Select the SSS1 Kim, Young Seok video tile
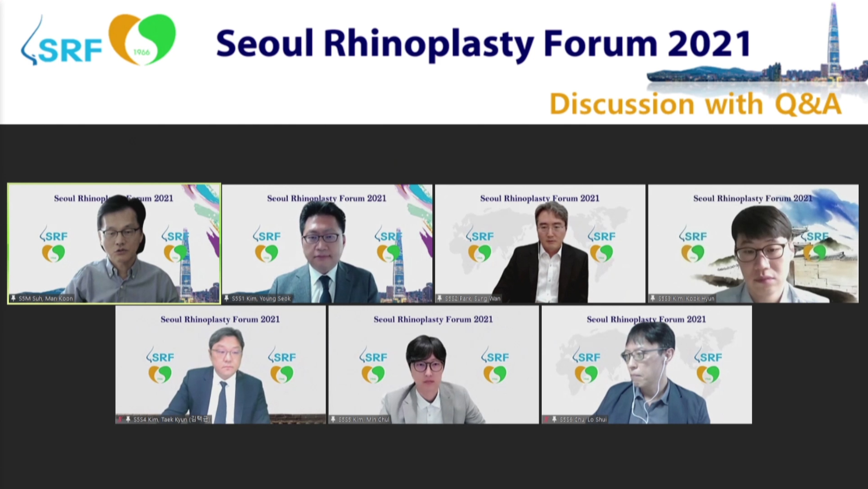This screenshot has width=868, height=489. point(327,243)
